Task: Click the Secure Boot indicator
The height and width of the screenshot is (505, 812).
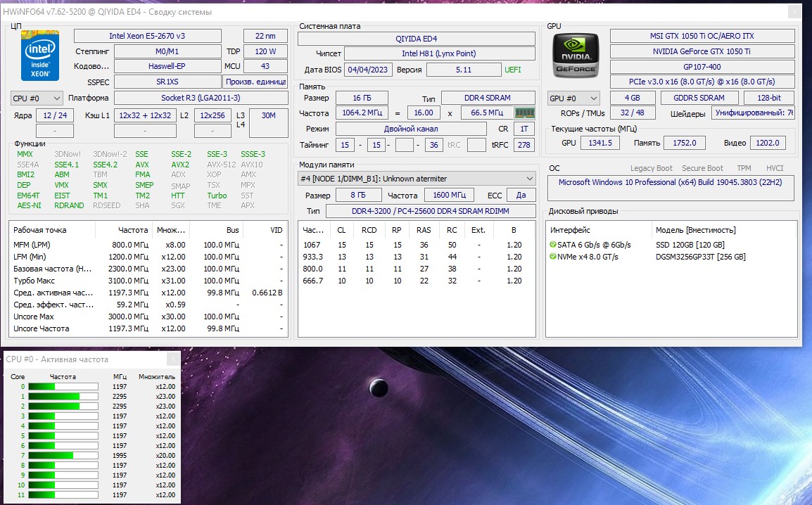Action: (702, 168)
